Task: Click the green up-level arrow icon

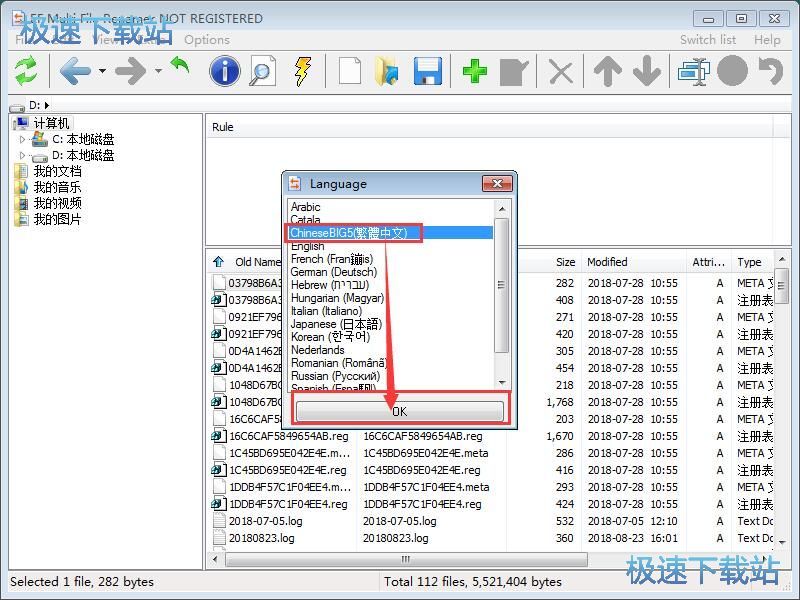Action: [180, 65]
